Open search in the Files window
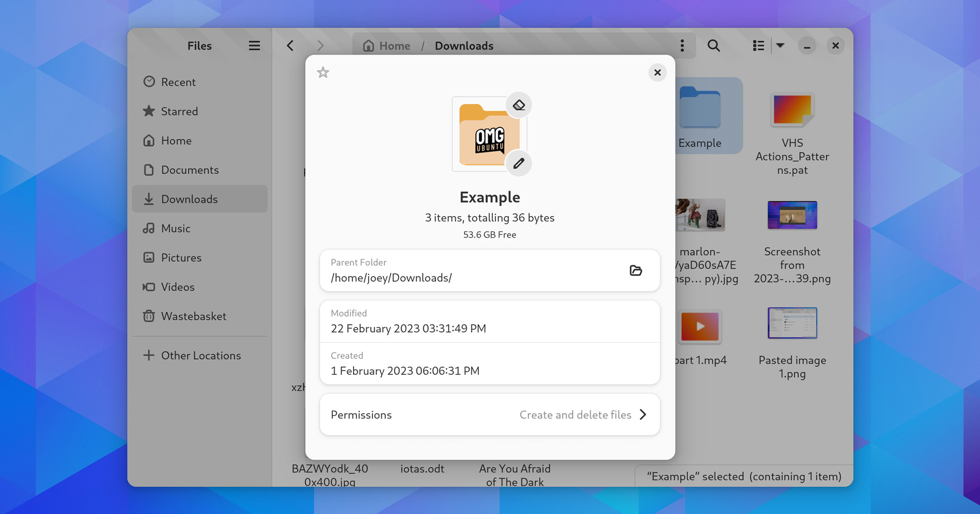This screenshot has width=980, height=514. pyautogui.click(x=714, y=46)
